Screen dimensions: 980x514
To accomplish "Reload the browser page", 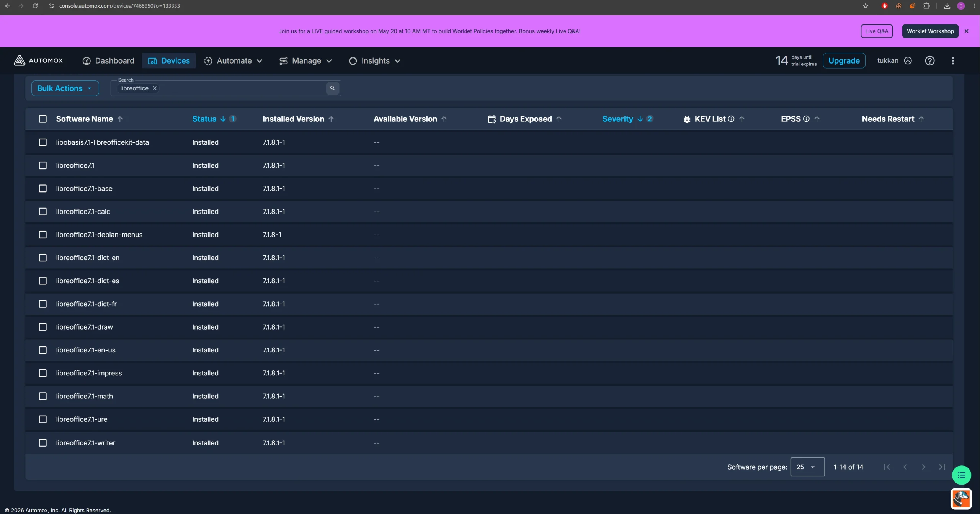I will coord(35,6).
